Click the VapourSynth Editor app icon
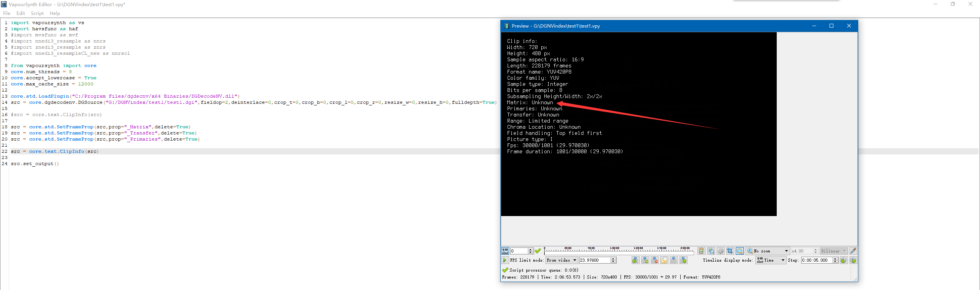 click(4, 4)
